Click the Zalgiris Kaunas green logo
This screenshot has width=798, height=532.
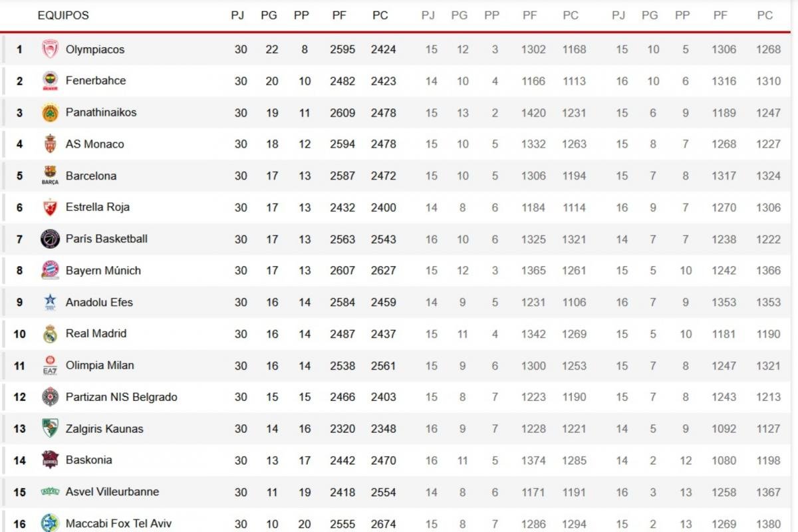pos(50,429)
